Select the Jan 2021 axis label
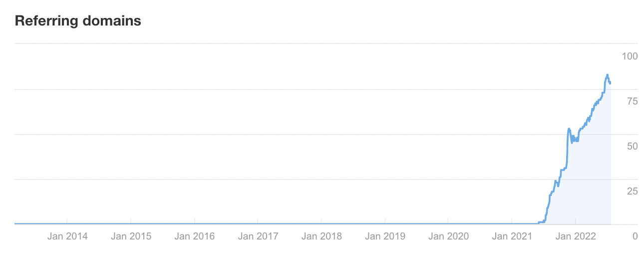 pos(512,236)
